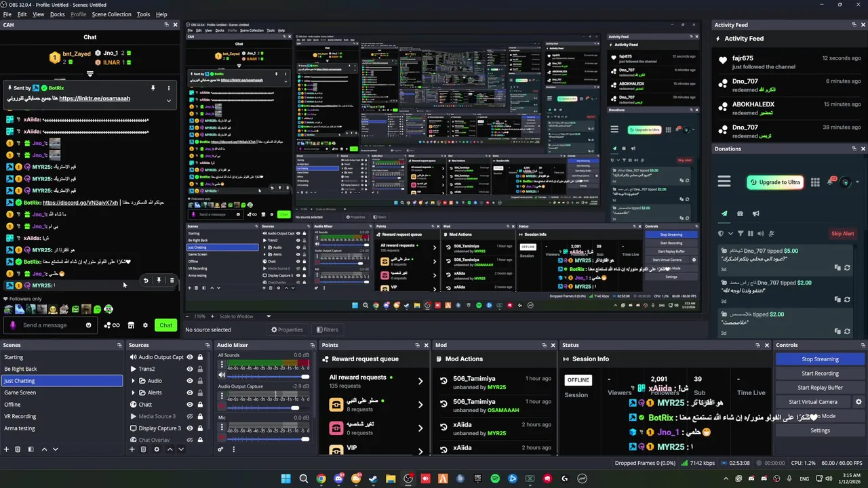Viewport: 868px width, 488px height.
Task: Hide the Alerts folder source
Action: click(190, 392)
